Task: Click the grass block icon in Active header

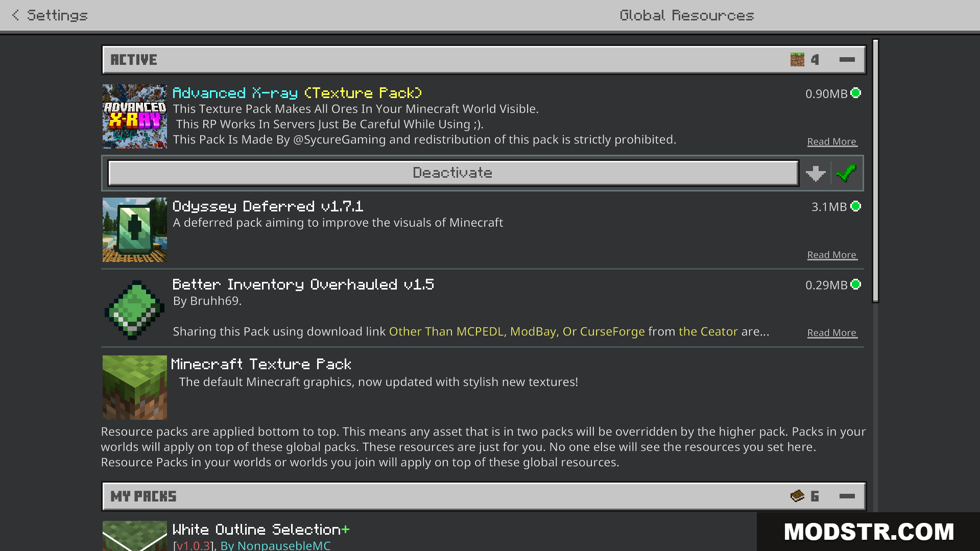Action: pos(797,60)
